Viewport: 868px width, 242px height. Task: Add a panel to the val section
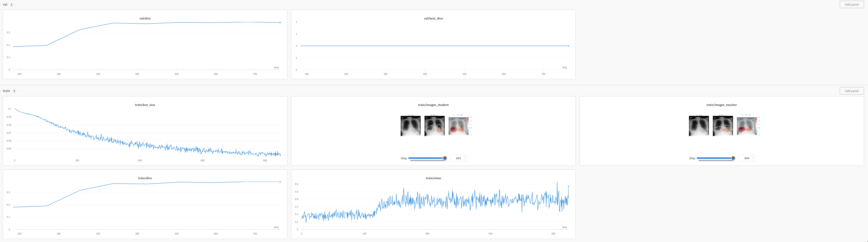tap(852, 4)
